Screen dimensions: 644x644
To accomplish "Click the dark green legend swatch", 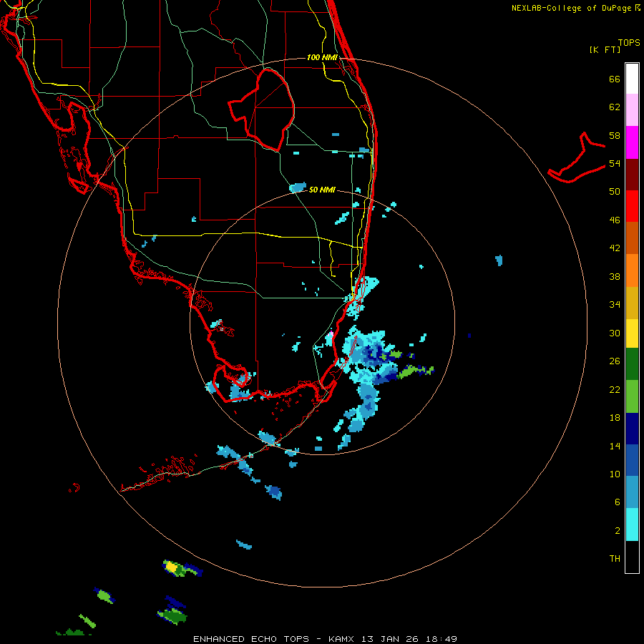I will 632,364.
